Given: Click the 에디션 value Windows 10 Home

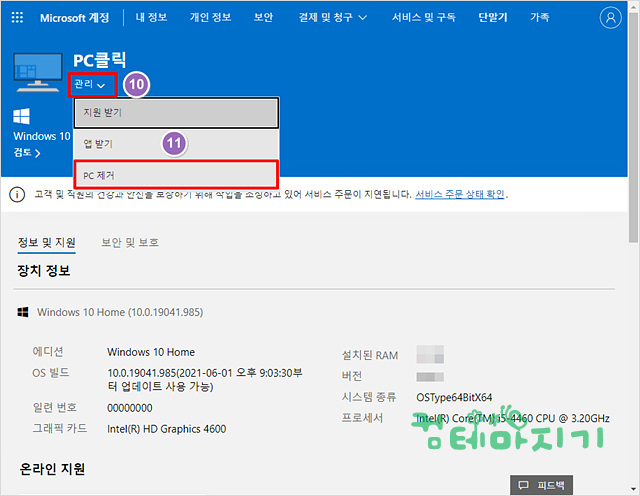Looking at the screenshot, I should [x=151, y=352].
